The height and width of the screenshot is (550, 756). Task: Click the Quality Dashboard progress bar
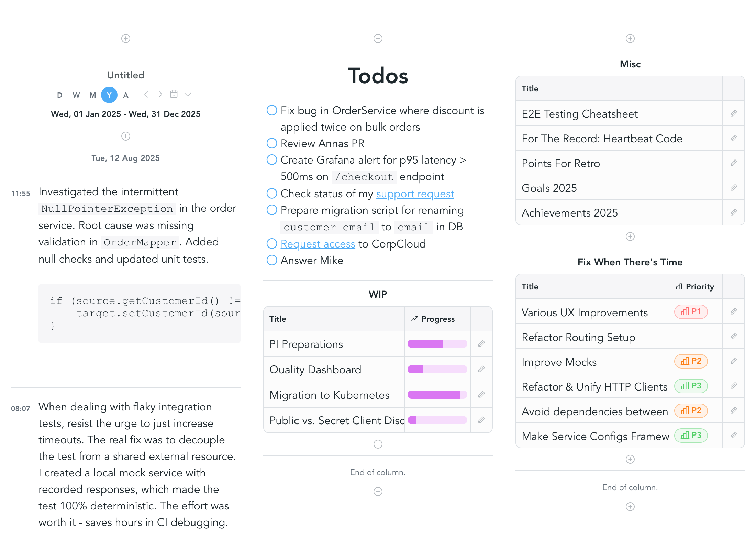click(436, 369)
